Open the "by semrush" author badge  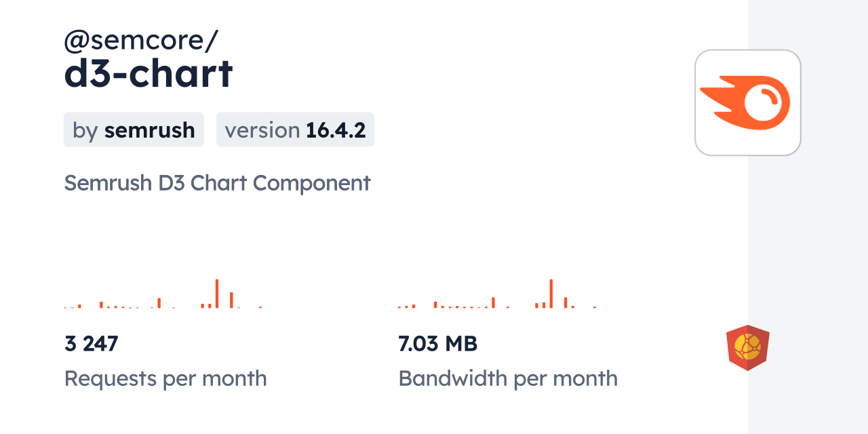pyautogui.click(x=134, y=130)
